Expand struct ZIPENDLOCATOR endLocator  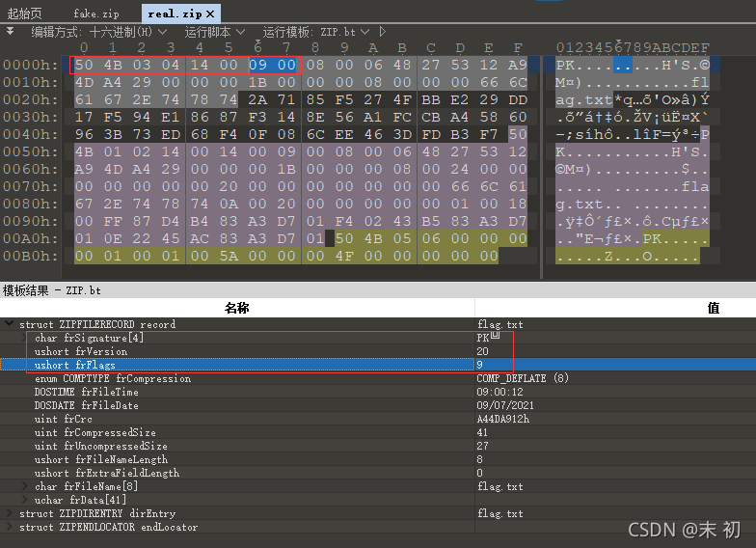(x=10, y=527)
